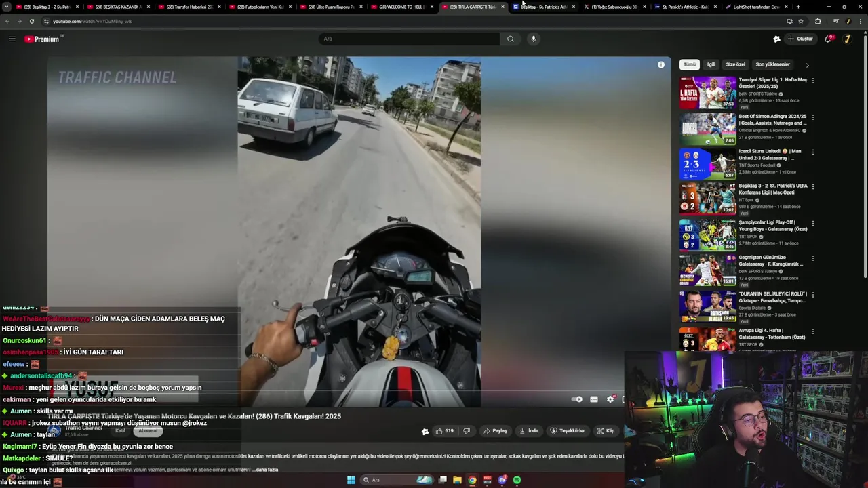Open Geçmişten Günümüze Galatasaray video thumbnail
The width and height of the screenshot is (868, 488).
(x=708, y=270)
